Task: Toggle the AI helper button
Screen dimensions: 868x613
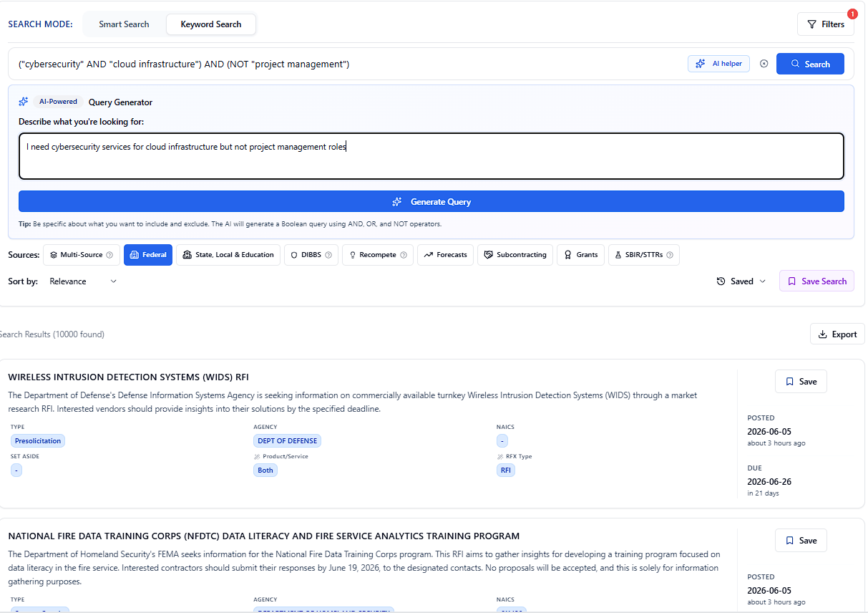Action: 718,64
